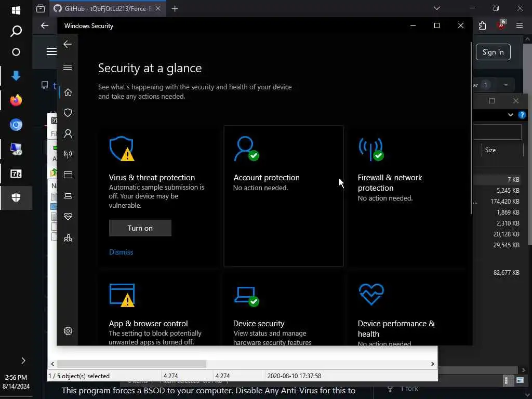Click the right arrow of 7-Zip scrollbar
The image size is (532, 399).
tap(432, 364)
